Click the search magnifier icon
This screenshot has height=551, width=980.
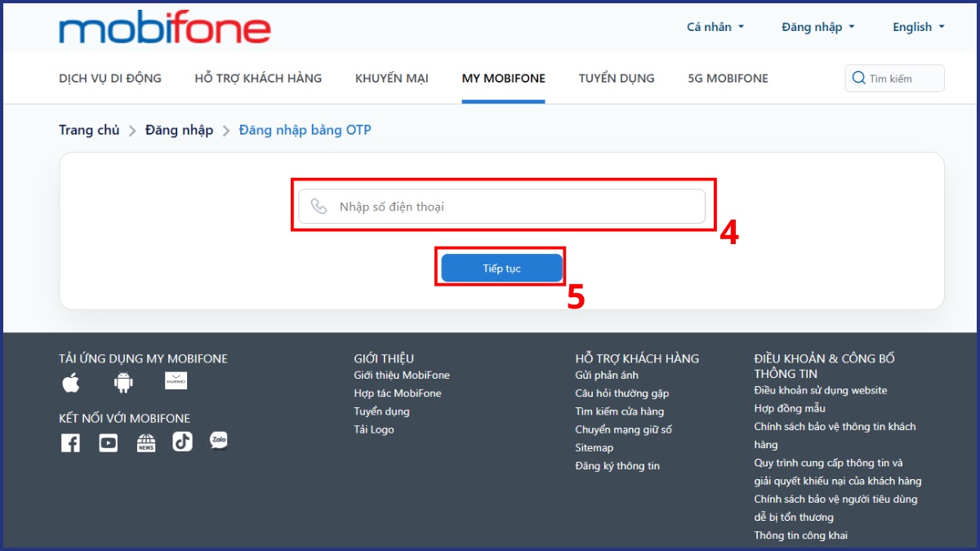pos(858,78)
